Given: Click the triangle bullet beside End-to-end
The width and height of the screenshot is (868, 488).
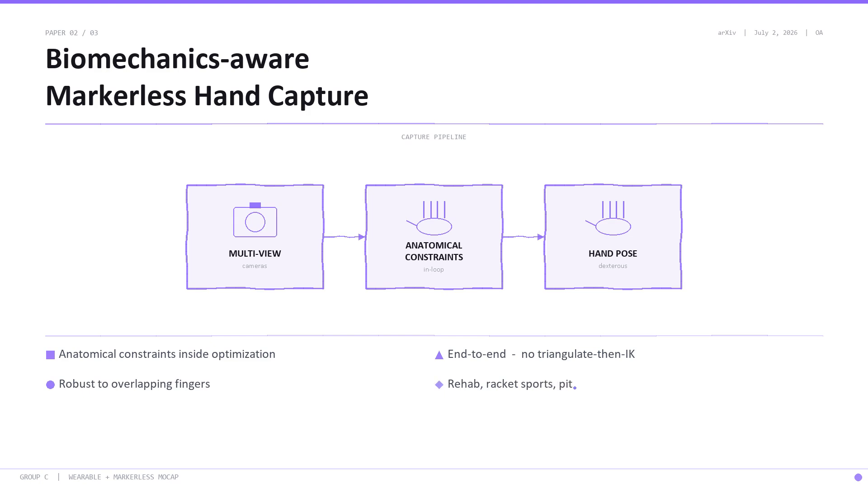Looking at the screenshot, I should point(439,355).
